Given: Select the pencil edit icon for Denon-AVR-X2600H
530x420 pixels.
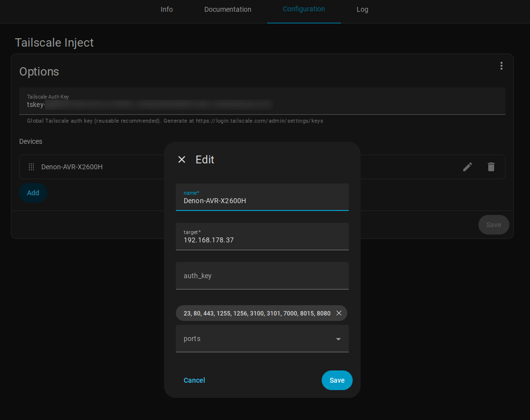Looking at the screenshot, I should (x=467, y=167).
